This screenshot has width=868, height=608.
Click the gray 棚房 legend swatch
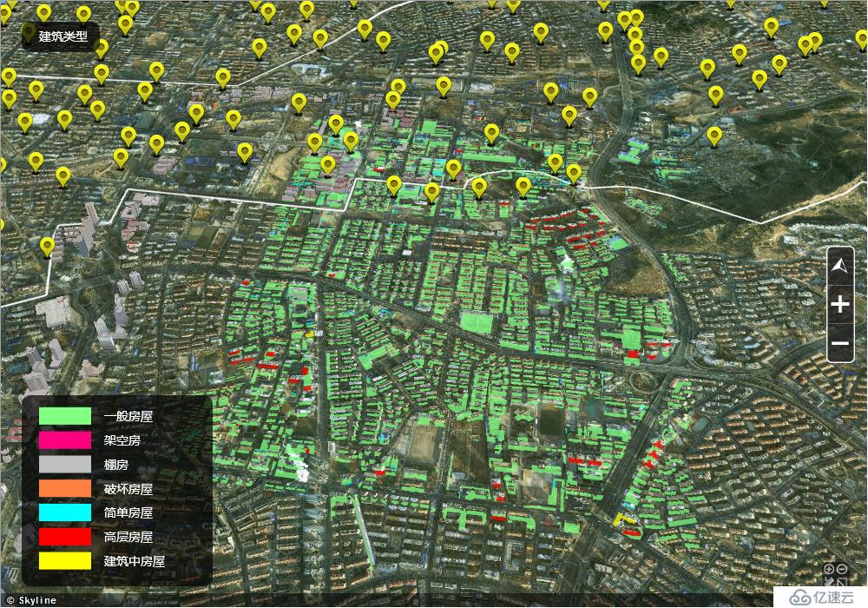65,465
